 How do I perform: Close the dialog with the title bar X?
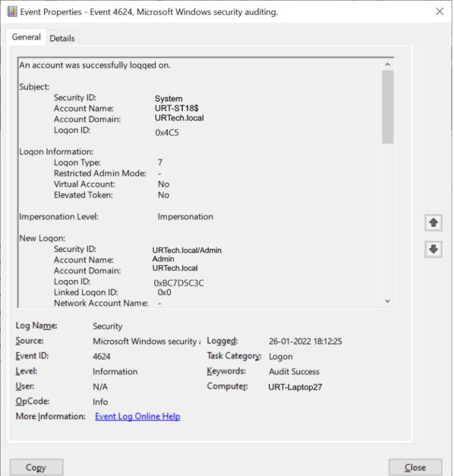pos(439,11)
